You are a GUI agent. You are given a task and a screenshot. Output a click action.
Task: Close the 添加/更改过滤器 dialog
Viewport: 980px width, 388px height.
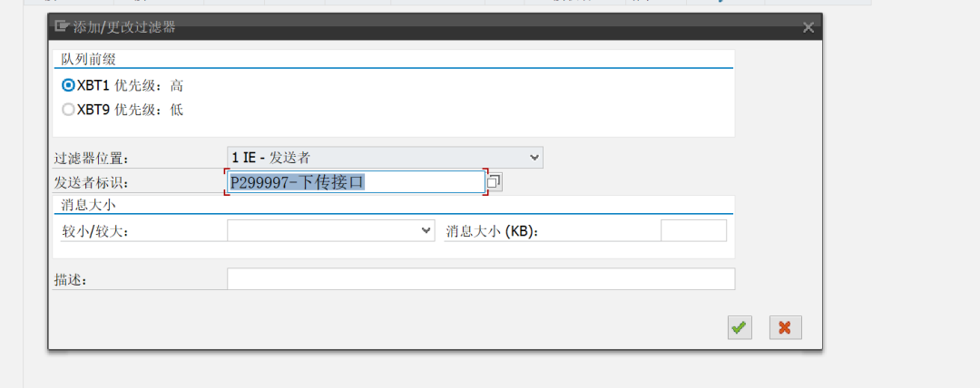click(808, 27)
